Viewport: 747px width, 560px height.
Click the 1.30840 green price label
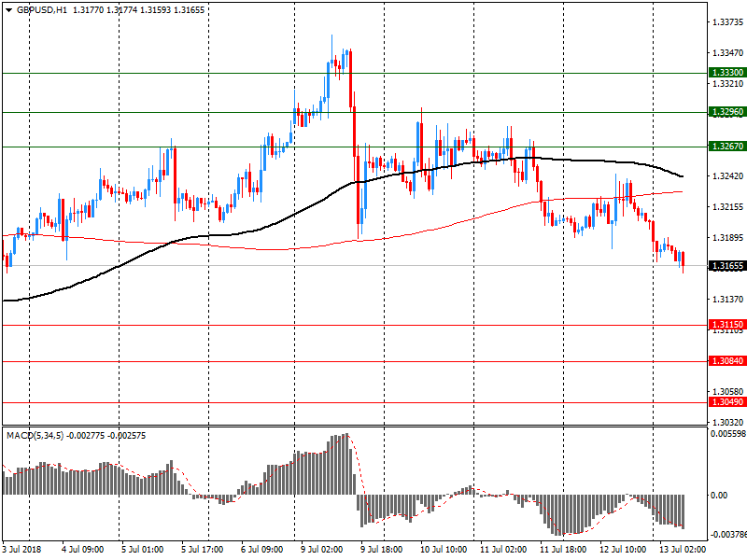click(x=726, y=361)
